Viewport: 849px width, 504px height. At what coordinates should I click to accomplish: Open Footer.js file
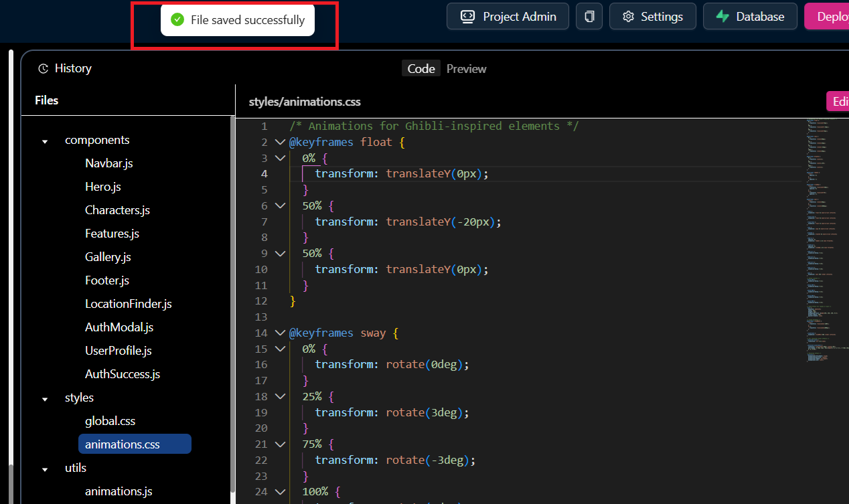pos(107,280)
